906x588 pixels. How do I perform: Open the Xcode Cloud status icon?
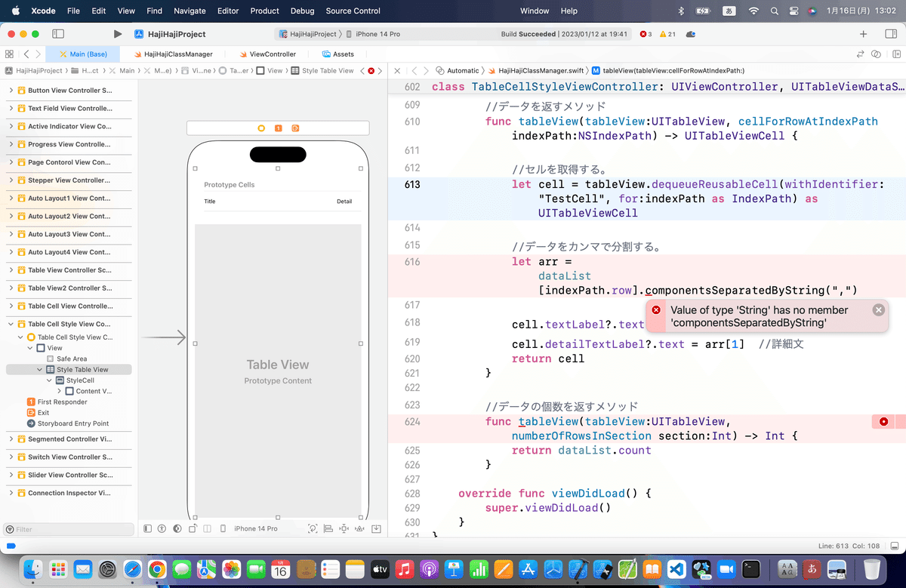point(691,34)
